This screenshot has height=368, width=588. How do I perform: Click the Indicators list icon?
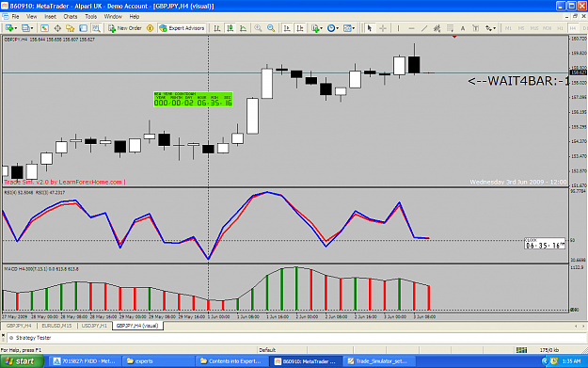point(315,28)
